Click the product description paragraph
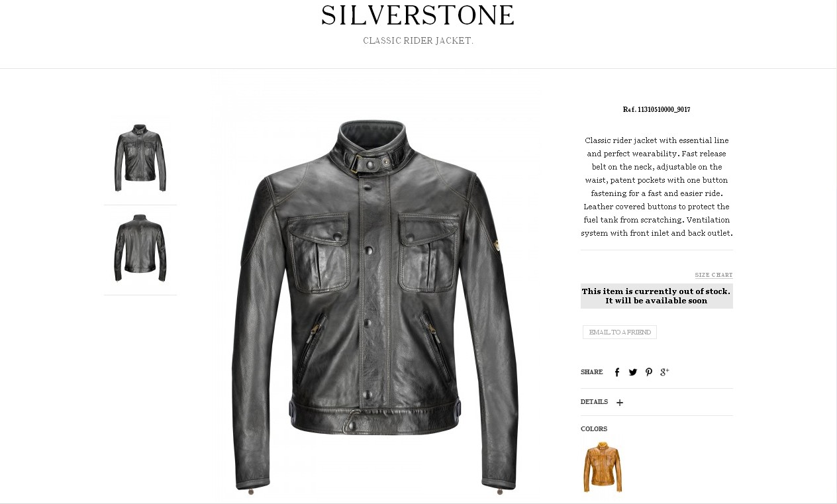Screen dimensions: 837x504 coord(657,187)
